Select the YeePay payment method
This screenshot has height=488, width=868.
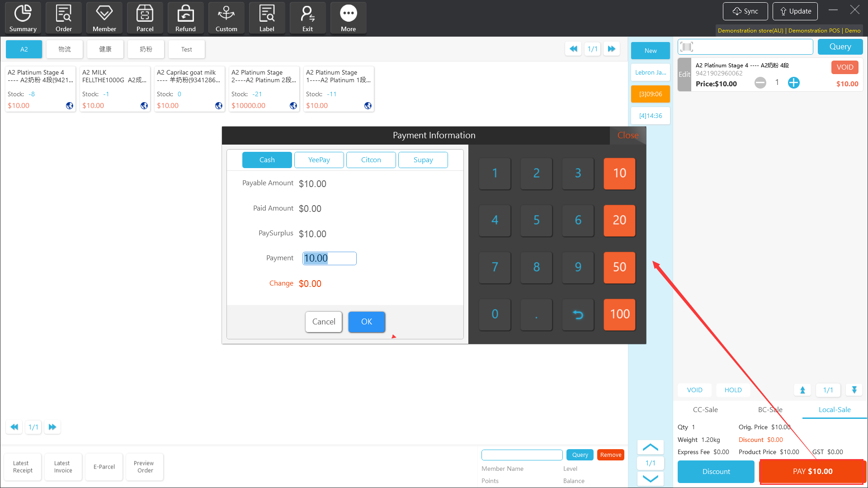tap(319, 160)
